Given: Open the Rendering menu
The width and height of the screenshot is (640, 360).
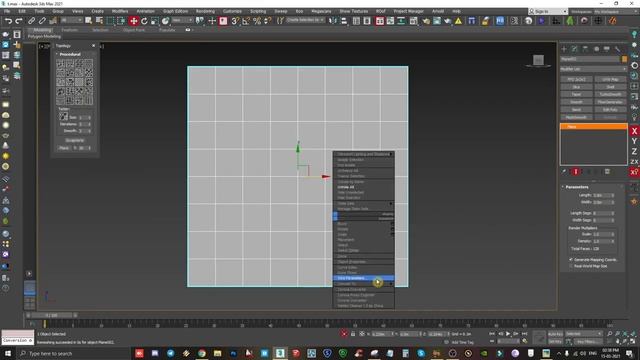Looking at the screenshot, I should tap(205, 11).
